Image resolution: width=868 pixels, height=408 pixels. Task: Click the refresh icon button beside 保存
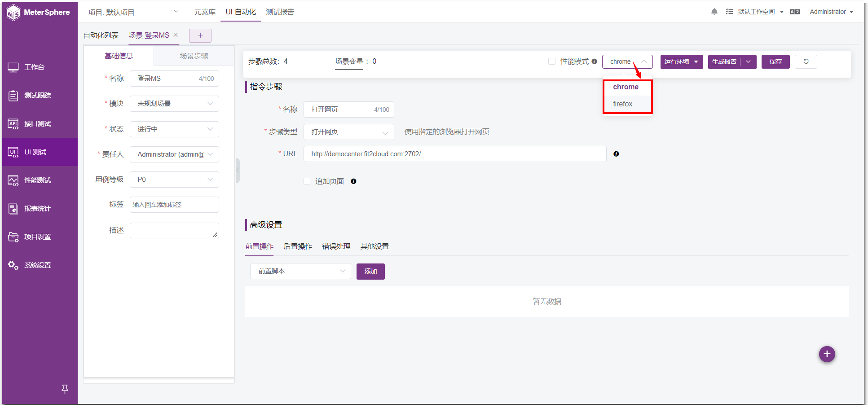[x=806, y=61]
